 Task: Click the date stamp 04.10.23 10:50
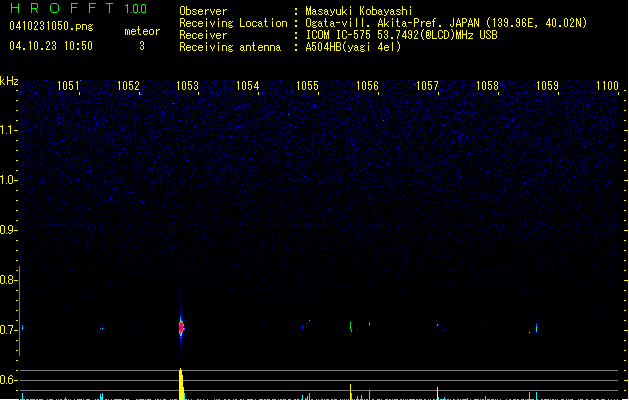click(51, 46)
